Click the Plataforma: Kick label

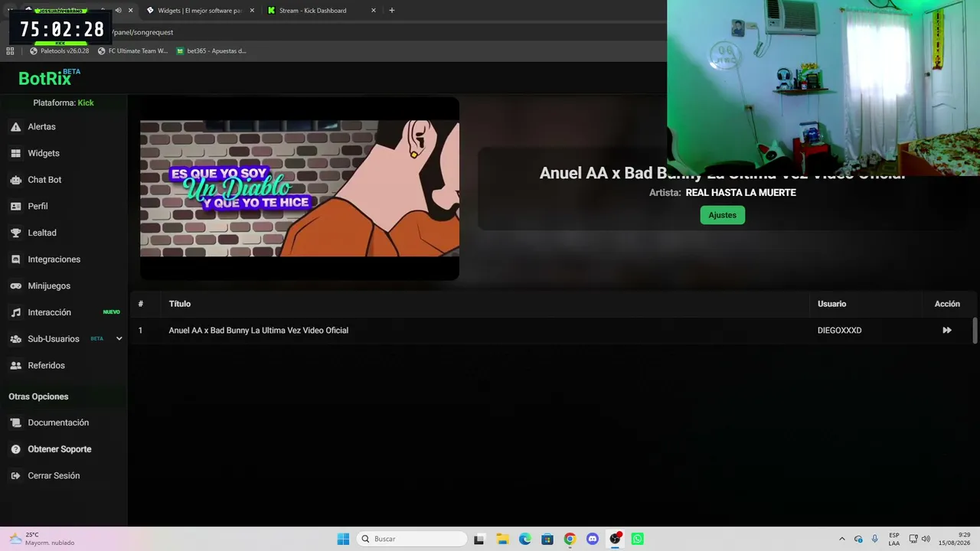[x=64, y=103]
